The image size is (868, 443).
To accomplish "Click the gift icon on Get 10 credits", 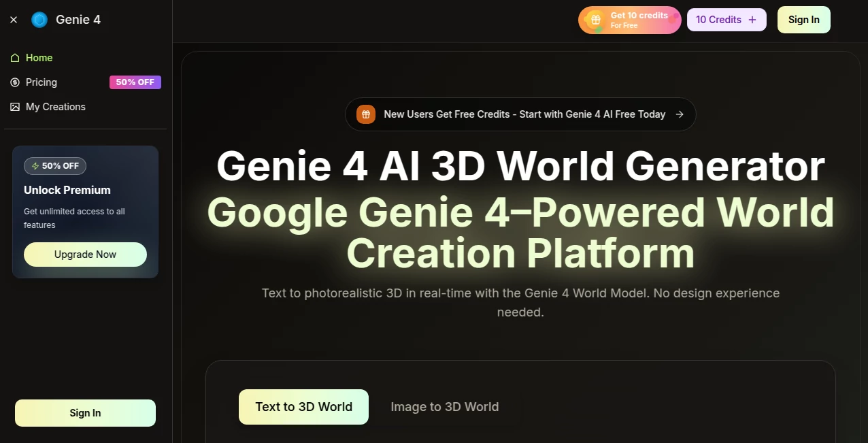I will (x=595, y=20).
